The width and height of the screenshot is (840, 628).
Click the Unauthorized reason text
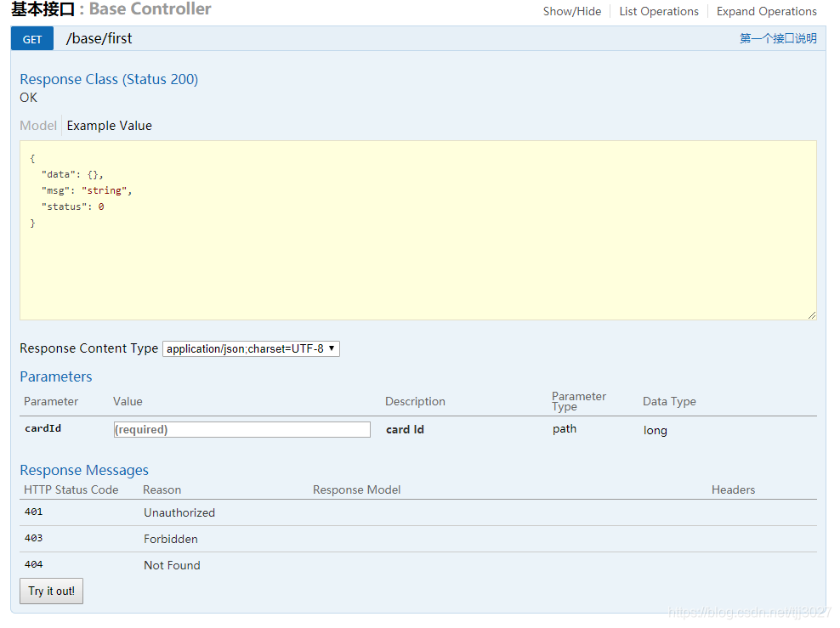pos(179,512)
